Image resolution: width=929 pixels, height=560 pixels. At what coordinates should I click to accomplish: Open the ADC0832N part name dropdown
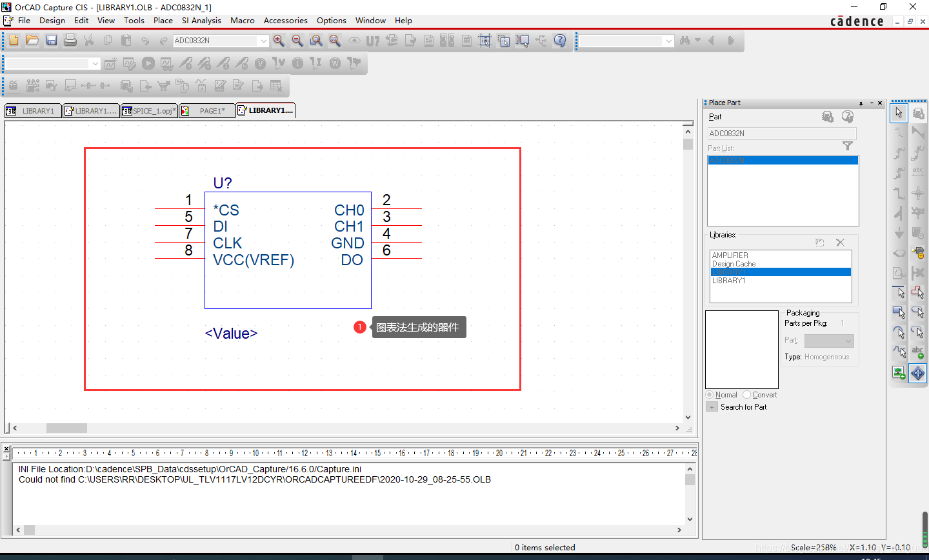263,41
